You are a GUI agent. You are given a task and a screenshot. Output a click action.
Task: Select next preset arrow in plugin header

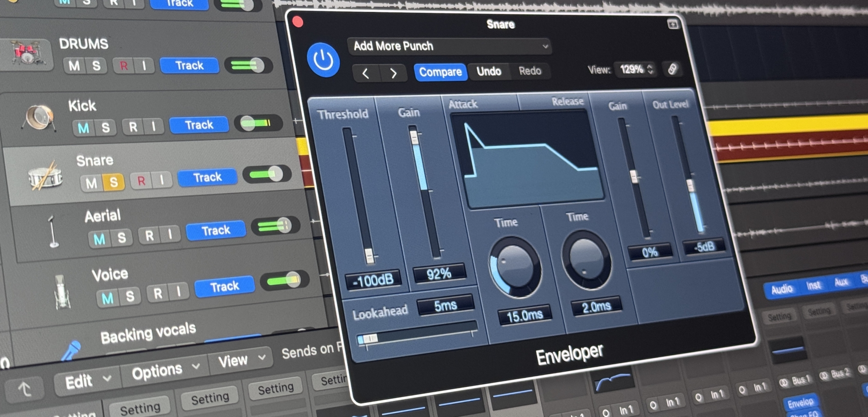[393, 73]
